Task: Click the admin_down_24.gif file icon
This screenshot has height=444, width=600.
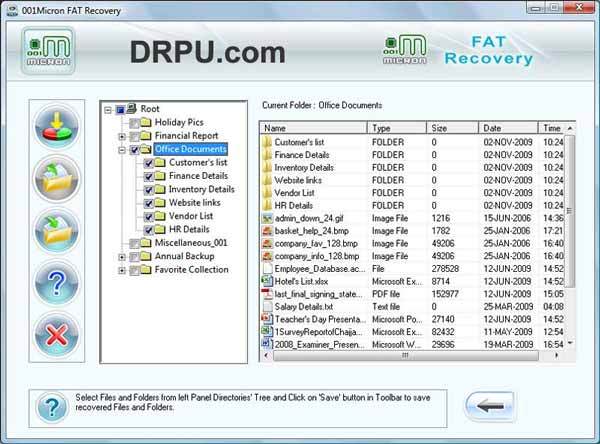Action: pos(267,219)
